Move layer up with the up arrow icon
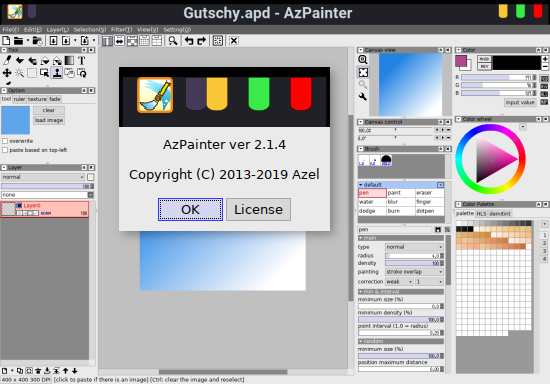Screen dimensions: 550x384 66,371
